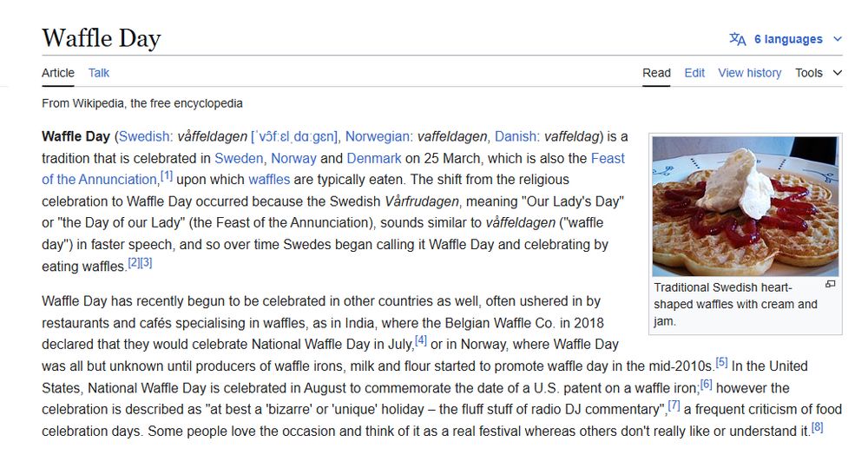The height and width of the screenshot is (468, 868).
Task: Open the Tools dropdown menu
Action: tap(819, 73)
